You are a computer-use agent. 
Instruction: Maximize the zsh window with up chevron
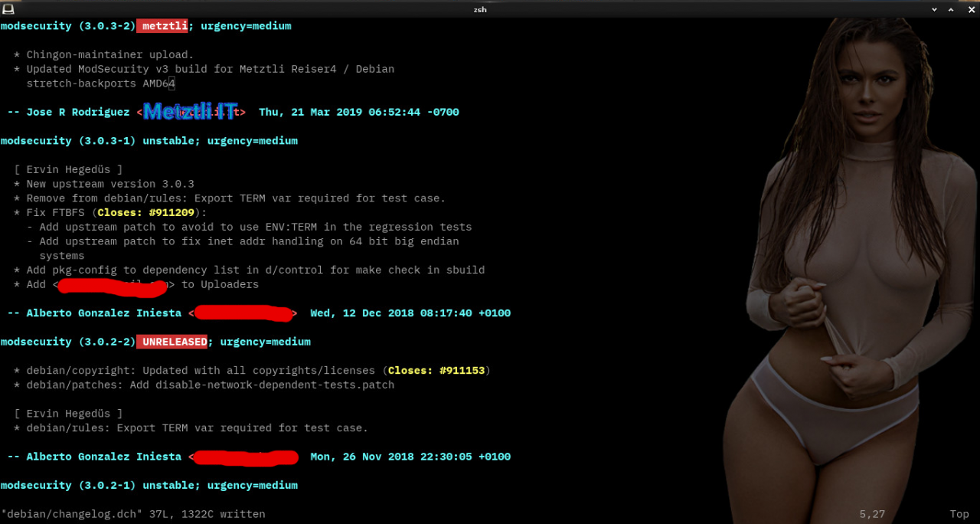(951, 8)
